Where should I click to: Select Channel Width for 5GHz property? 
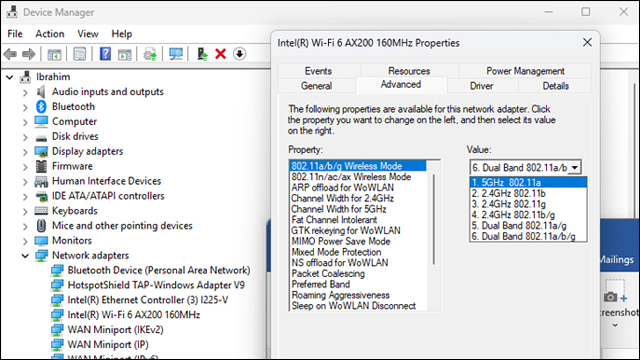coord(338,209)
